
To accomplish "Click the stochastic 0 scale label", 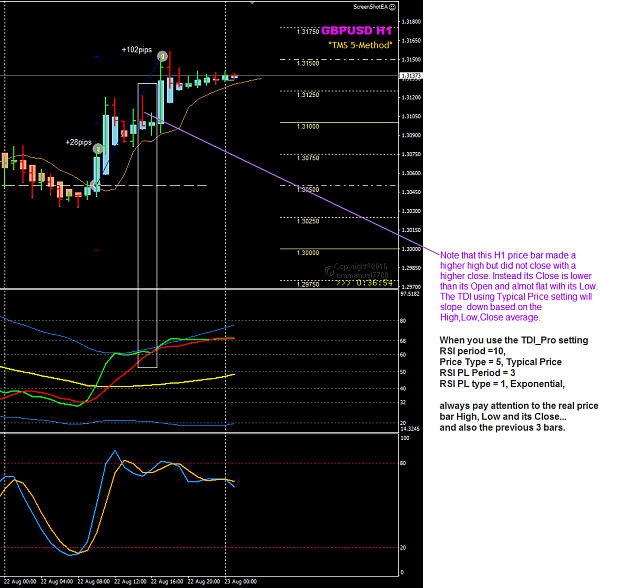I will pyautogui.click(x=402, y=572).
